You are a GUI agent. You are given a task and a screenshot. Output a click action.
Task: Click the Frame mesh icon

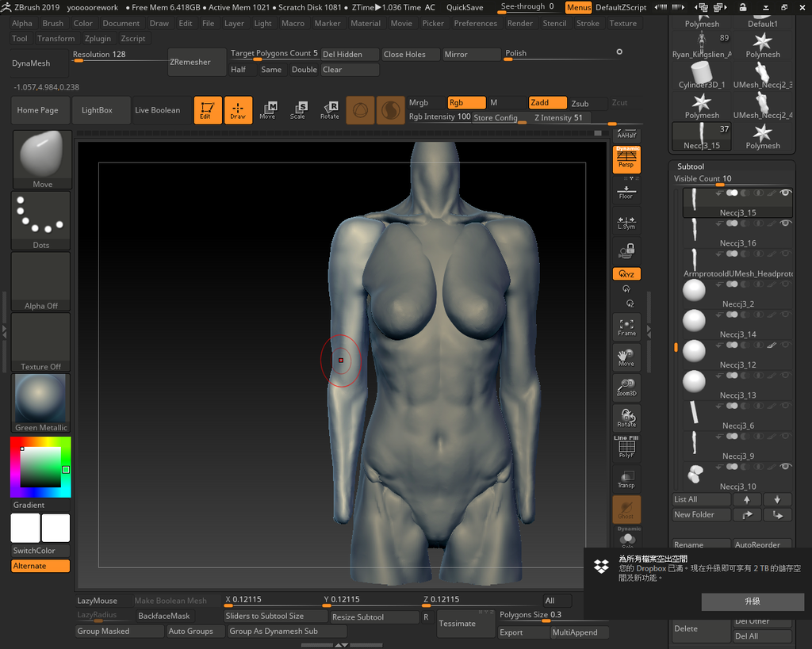(x=626, y=327)
